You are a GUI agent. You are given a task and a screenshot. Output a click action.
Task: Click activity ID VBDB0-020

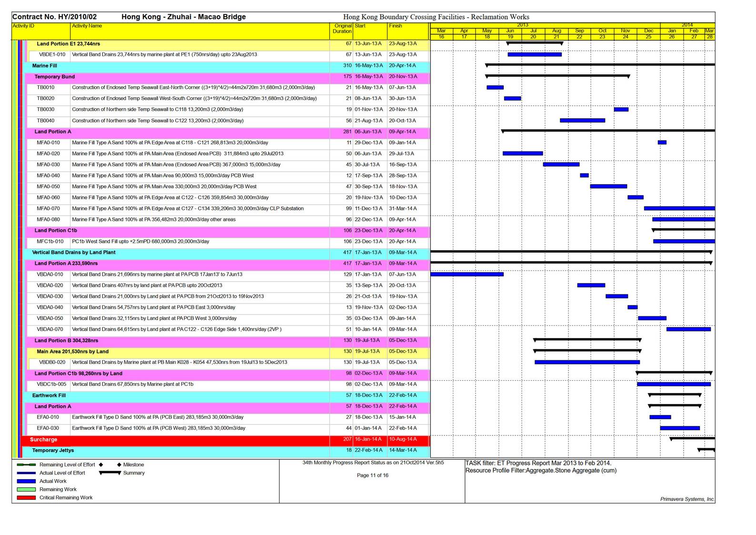click(52, 363)
